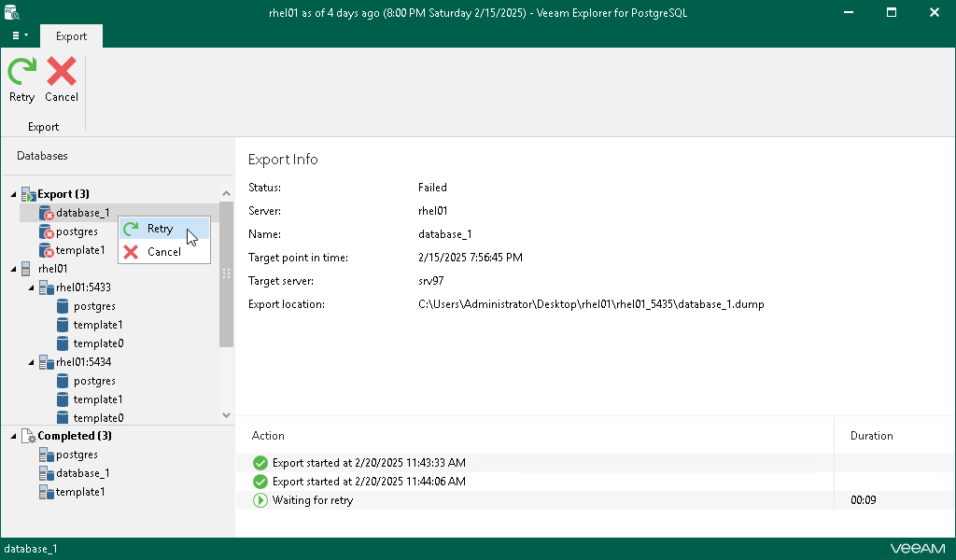Choose Cancel from the context menu
The width and height of the screenshot is (956, 560).
coord(163,252)
